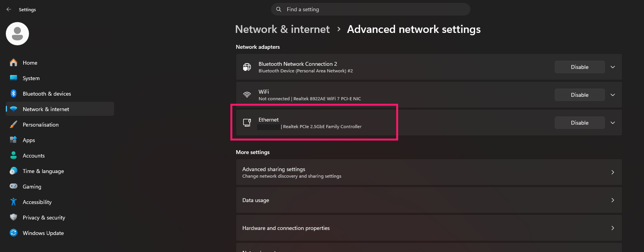Click the 'More settings' section heading
The width and height of the screenshot is (644, 252).
coord(253,152)
